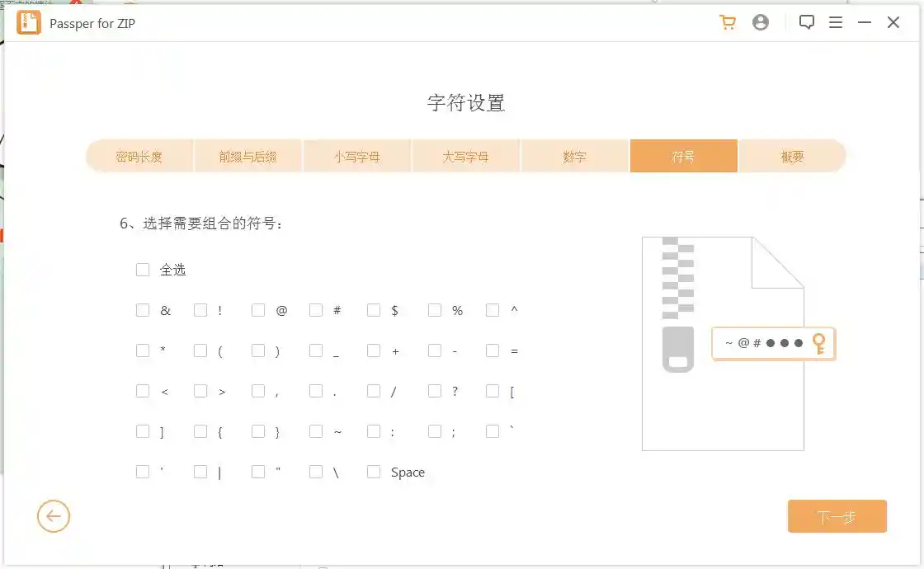The height and width of the screenshot is (569, 924).
Task: Select the comma symbol checkbox
Action: tap(258, 391)
